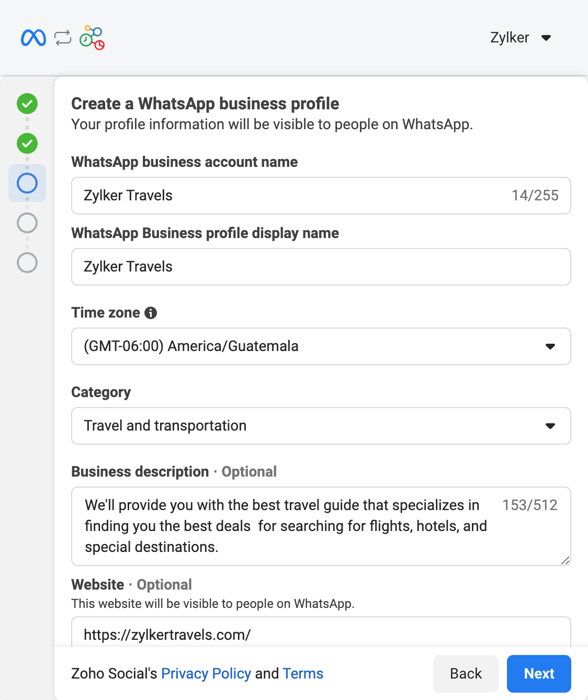Screen dimensions: 588x700
Task: Click the sync arrows icon
Action: [x=63, y=38]
